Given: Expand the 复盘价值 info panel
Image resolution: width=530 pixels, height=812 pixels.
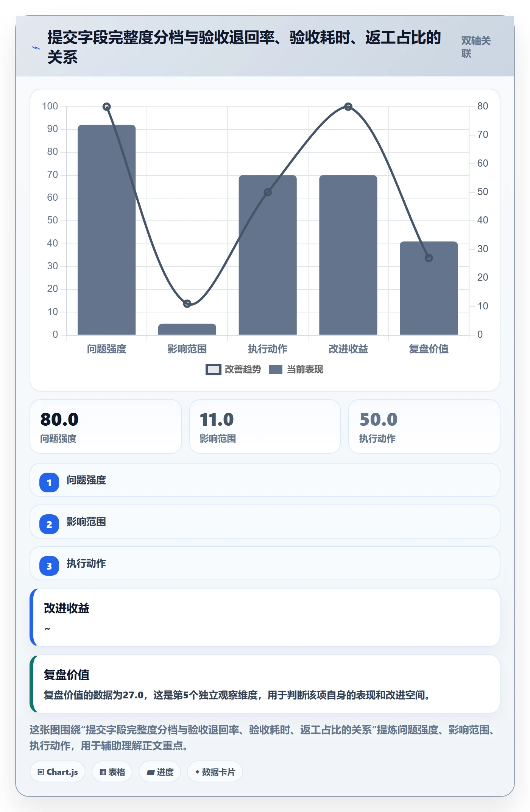Looking at the screenshot, I should click(265, 684).
